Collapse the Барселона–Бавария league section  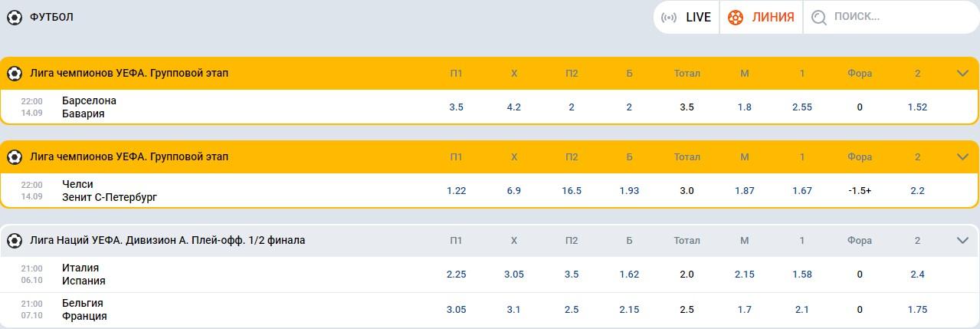(963, 74)
